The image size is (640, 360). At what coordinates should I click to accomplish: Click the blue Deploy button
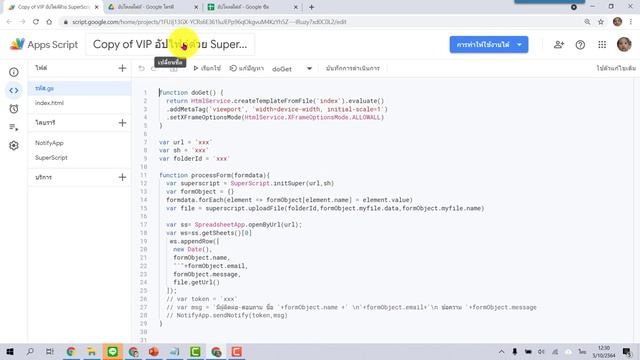click(x=489, y=44)
